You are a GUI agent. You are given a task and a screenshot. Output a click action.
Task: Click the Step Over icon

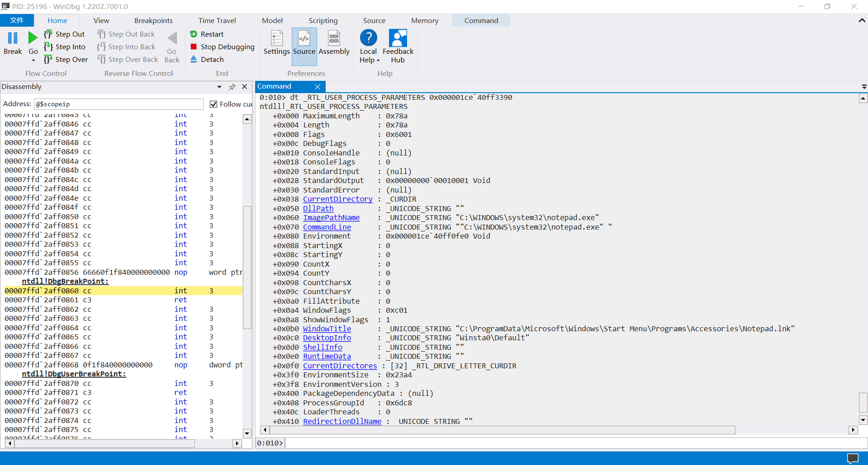click(x=48, y=59)
